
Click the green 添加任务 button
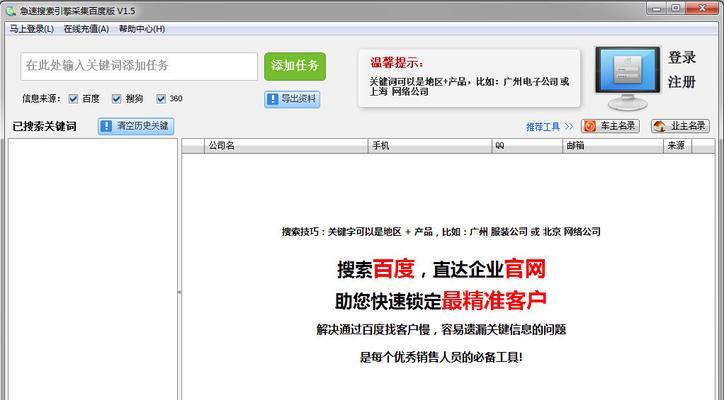pos(295,66)
